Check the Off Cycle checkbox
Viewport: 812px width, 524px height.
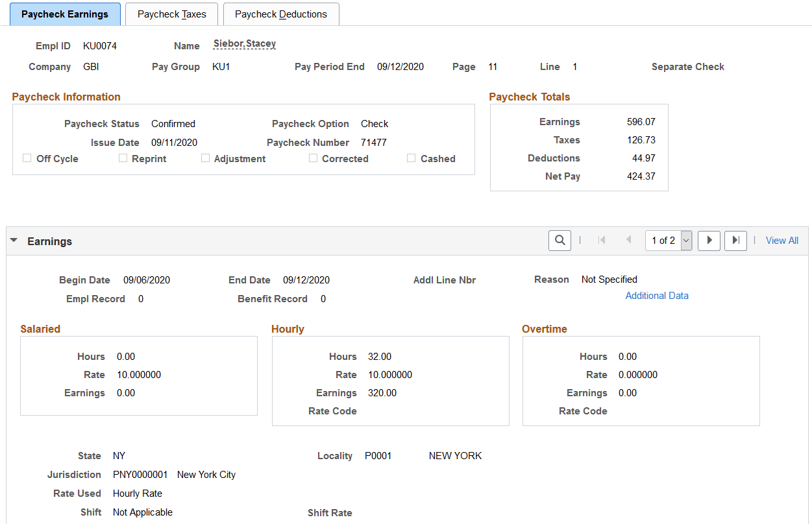pos(27,158)
